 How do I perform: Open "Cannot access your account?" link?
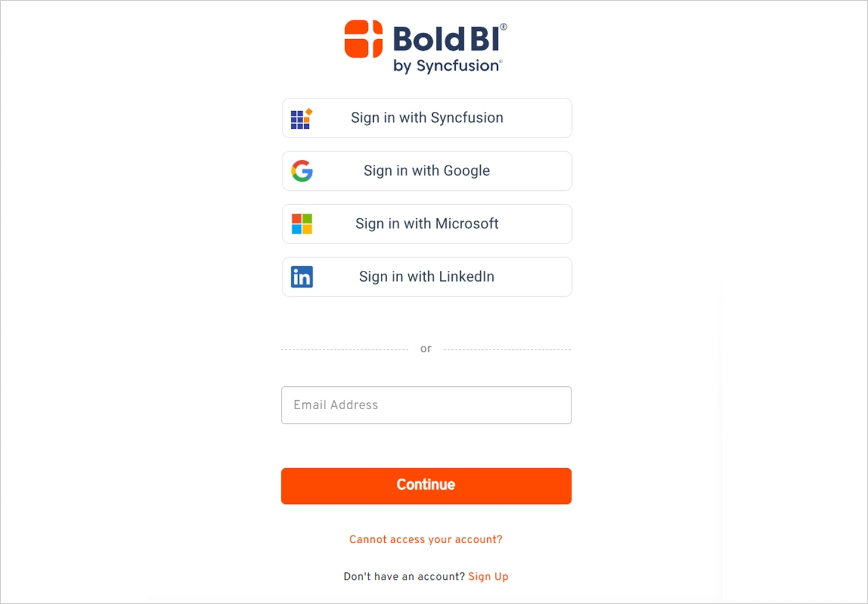click(426, 540)
